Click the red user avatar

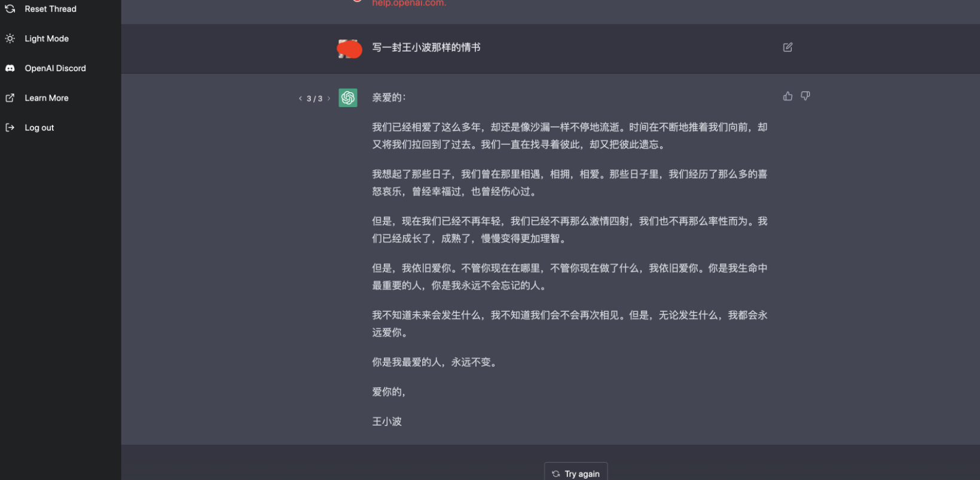[350, 49]
